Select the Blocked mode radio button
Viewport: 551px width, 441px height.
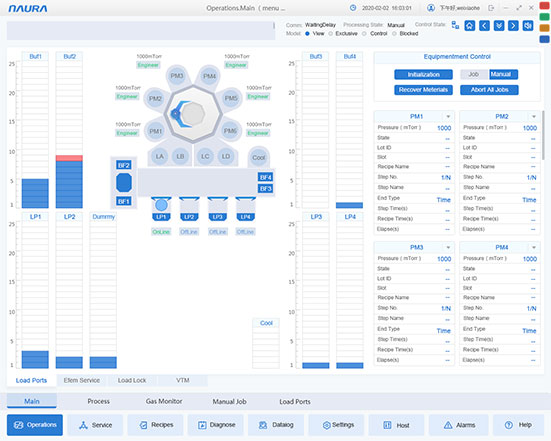click(x=394, y=34)
